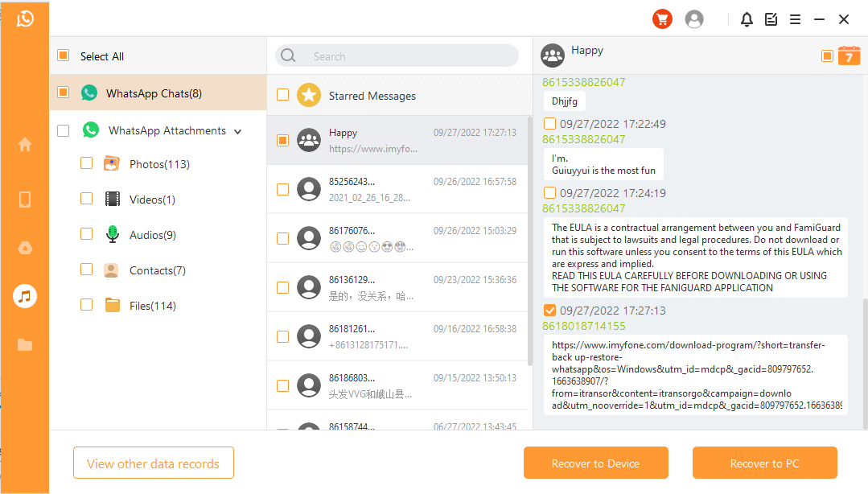Open the notifications bell
This screenshot has width=868, height=494.
[x=747, y=19]
